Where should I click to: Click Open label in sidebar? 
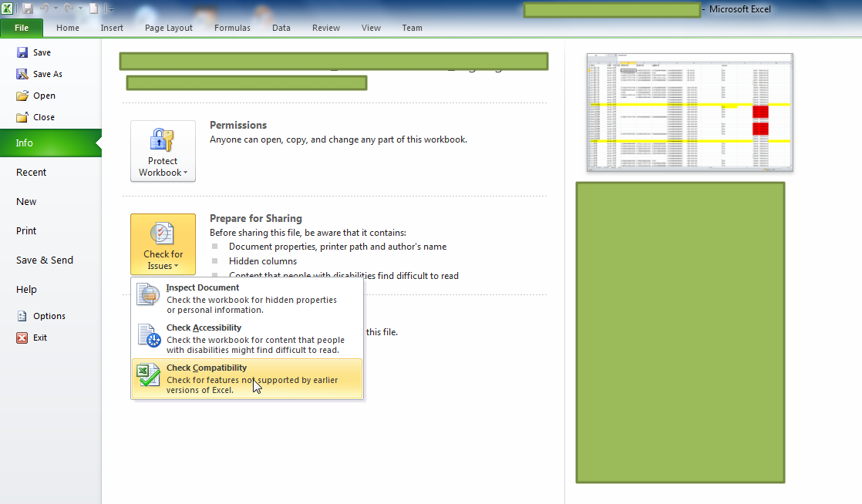[x=44, y=96]
